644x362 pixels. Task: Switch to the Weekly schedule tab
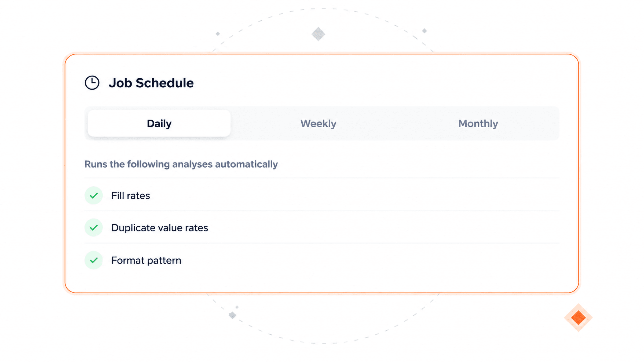318,123
